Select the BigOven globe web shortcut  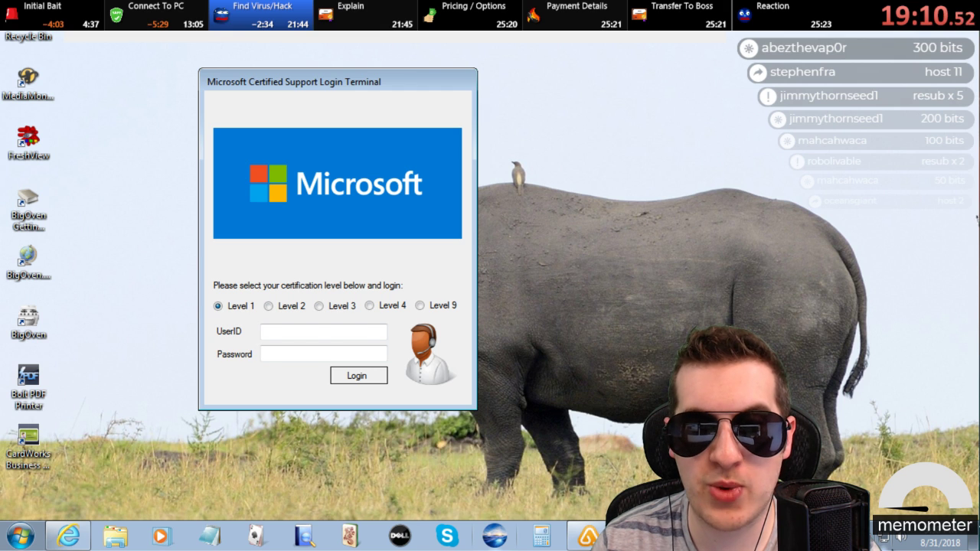click(x=28, y=262)
